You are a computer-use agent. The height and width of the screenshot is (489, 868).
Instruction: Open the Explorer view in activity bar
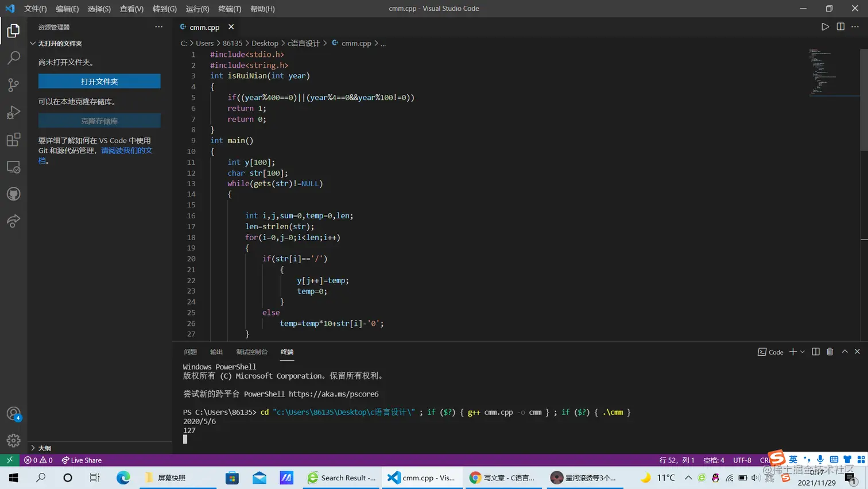(13, 30)
